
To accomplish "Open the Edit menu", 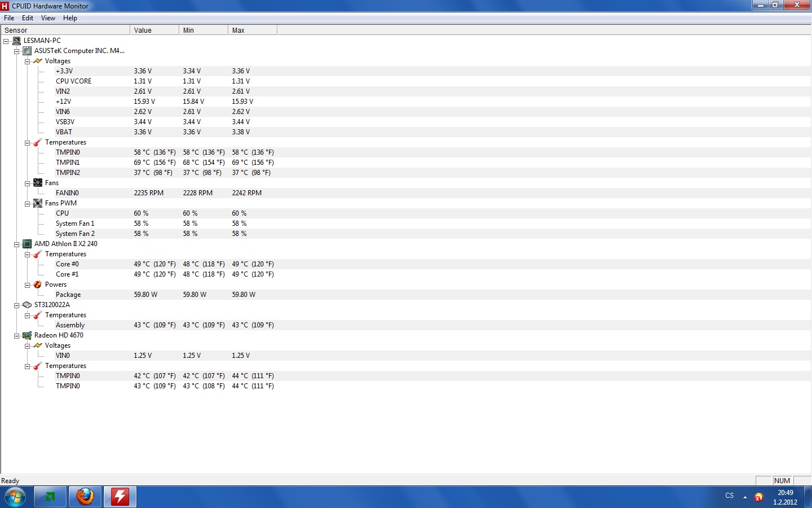I will click(x=28, y=18).
